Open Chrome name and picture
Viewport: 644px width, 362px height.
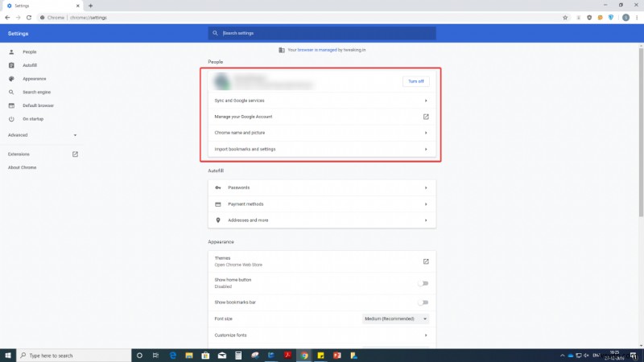[x=322, y=133]
